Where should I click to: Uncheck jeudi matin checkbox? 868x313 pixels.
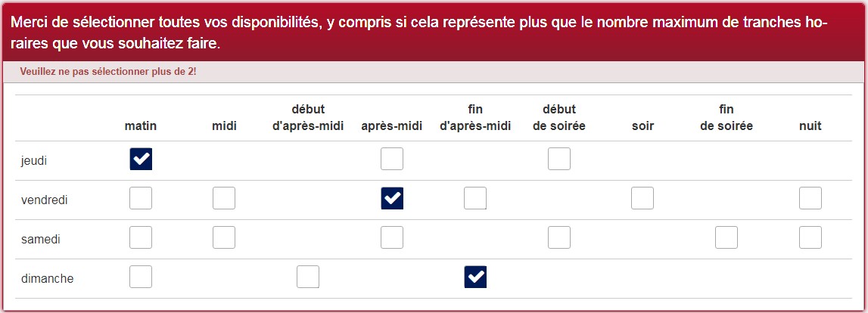(141, 160)
